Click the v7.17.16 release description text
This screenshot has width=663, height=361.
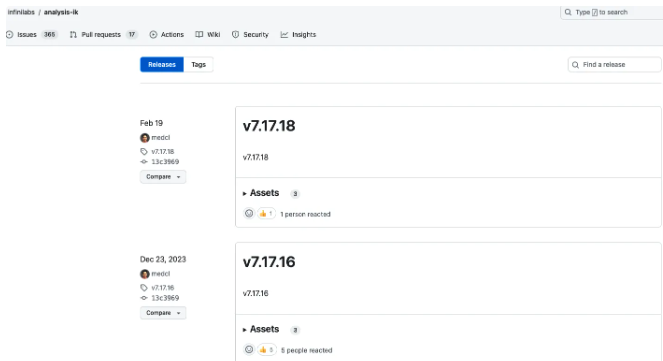255,293
